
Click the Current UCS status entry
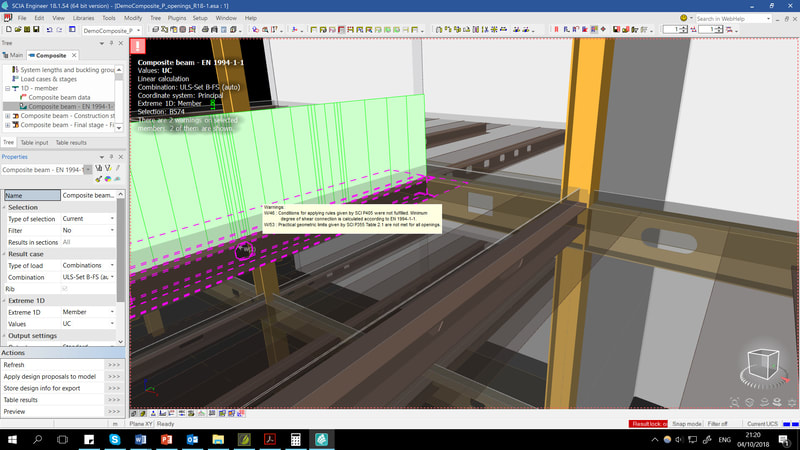tap(762, 424)
